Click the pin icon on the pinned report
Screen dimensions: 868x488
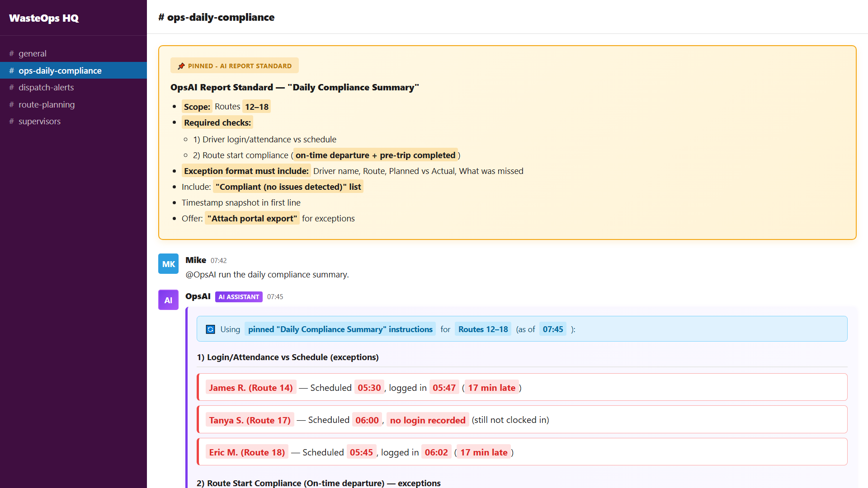pos(181,65)
